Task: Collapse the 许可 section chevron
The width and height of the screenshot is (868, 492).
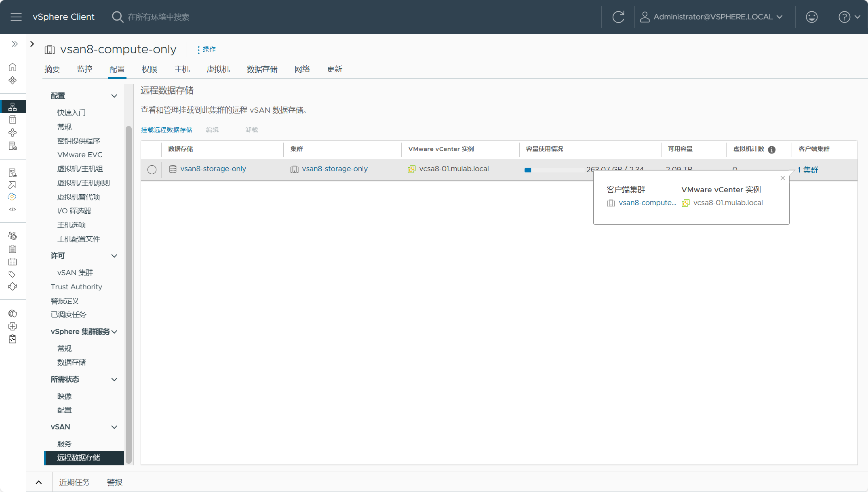Action: (114, 256)
